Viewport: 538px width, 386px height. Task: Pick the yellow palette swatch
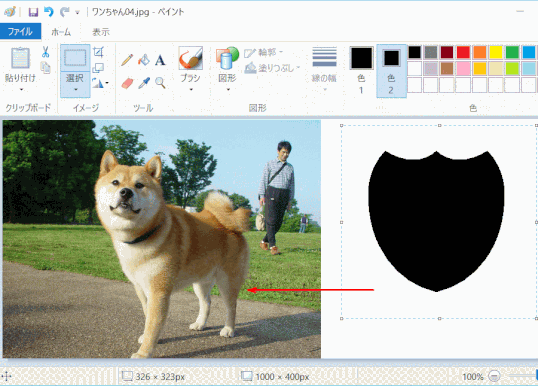pyautogui.click(x=496, y=52)
